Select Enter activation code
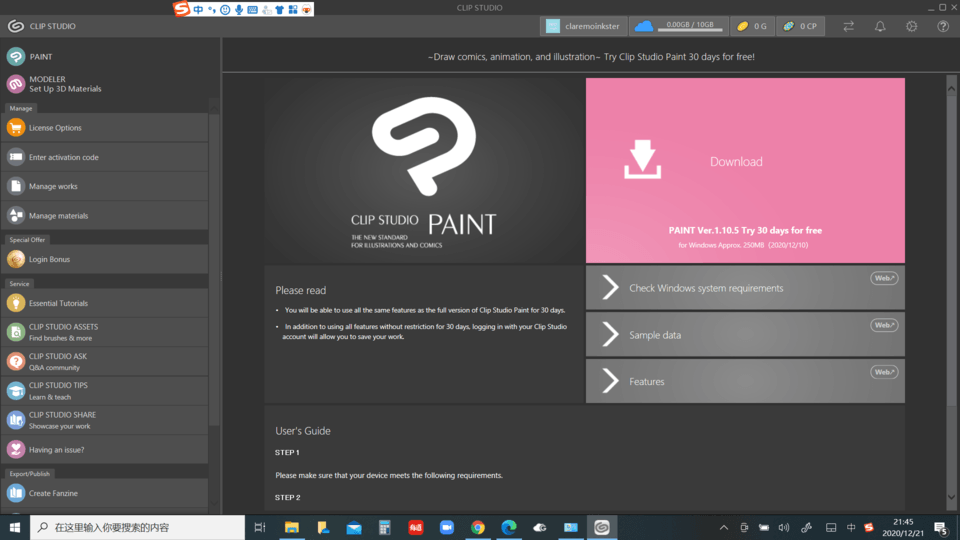Image resolution: width=960 pixels, height=540 pixels. (105, 157)
